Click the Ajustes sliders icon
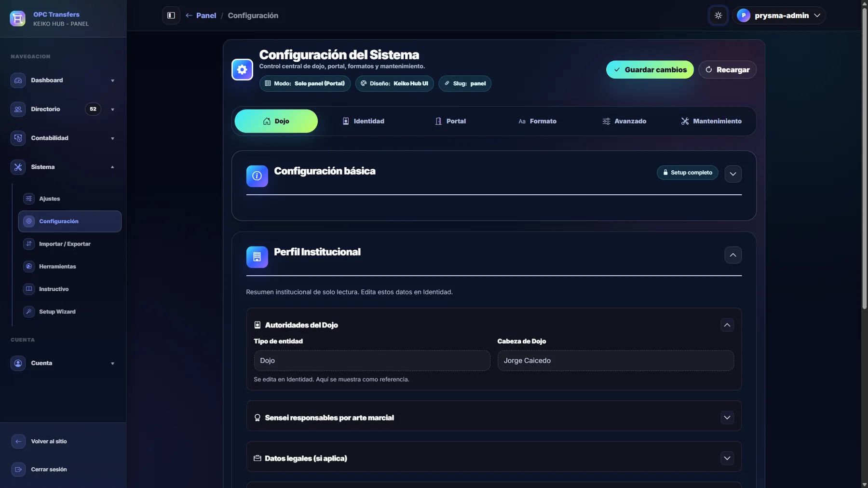 pyautogui.click(x=29, y=199)
